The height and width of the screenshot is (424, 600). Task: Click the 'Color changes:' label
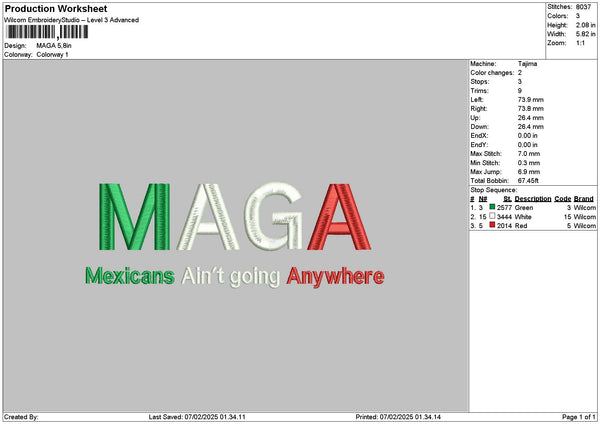coord(492,73)
